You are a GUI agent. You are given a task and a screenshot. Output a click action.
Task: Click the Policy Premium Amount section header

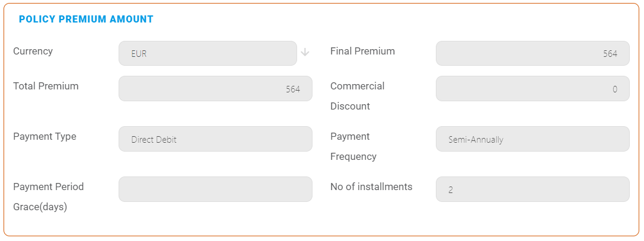pos(86,20)
